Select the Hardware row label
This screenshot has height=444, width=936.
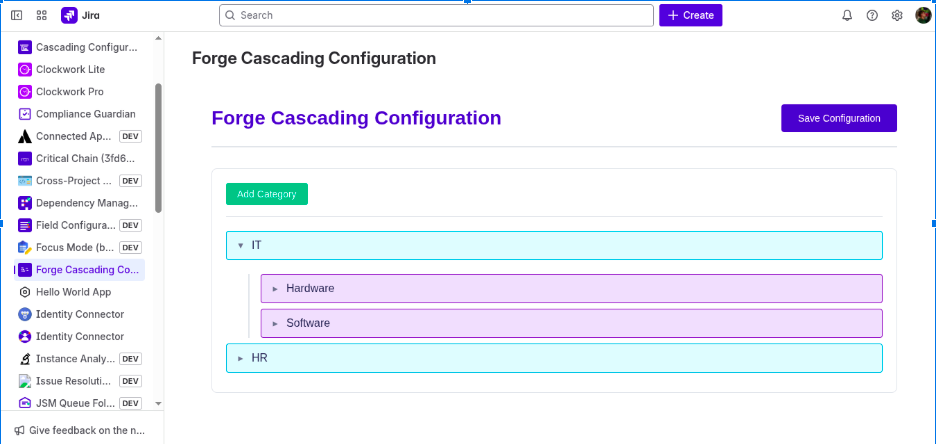click(x=310, y=289)
